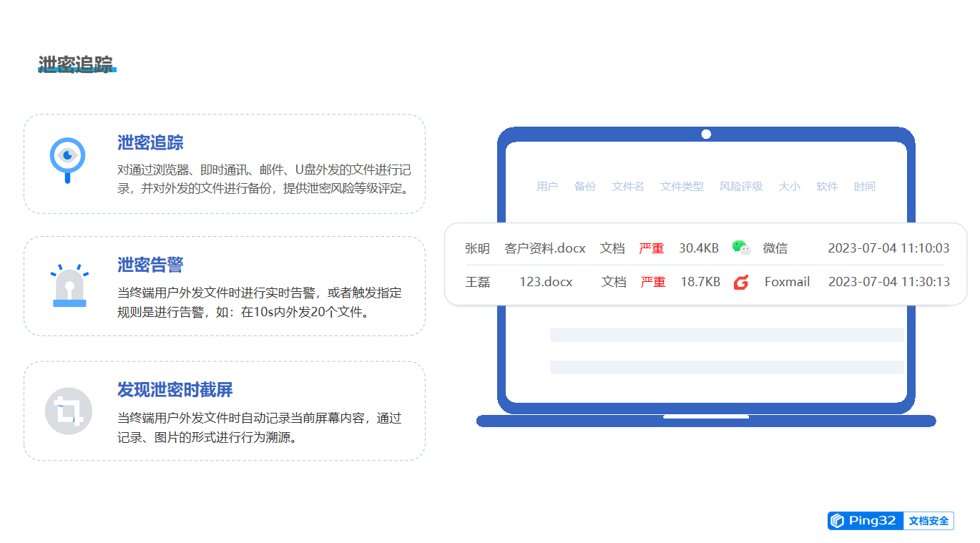Click the Foxmail software label
This screenshot has height=543, width=980.
pos(787,282)
